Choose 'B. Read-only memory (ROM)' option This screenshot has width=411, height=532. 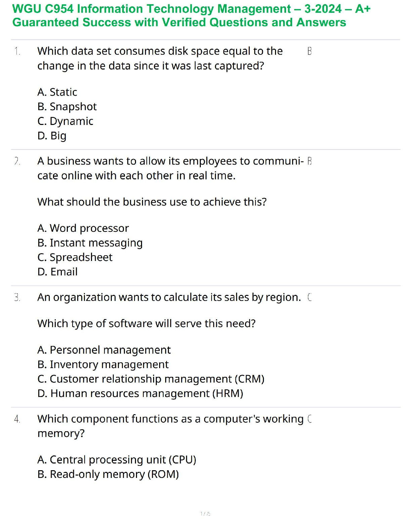(x=108, y=474)
